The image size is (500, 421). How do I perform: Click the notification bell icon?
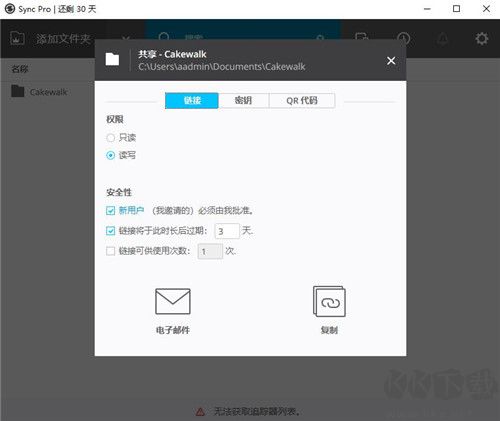[443, 39]
